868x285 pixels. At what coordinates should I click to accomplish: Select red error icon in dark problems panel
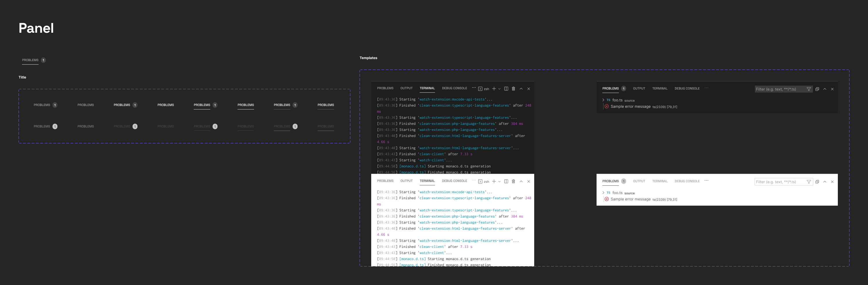click(x=606, y=106)
